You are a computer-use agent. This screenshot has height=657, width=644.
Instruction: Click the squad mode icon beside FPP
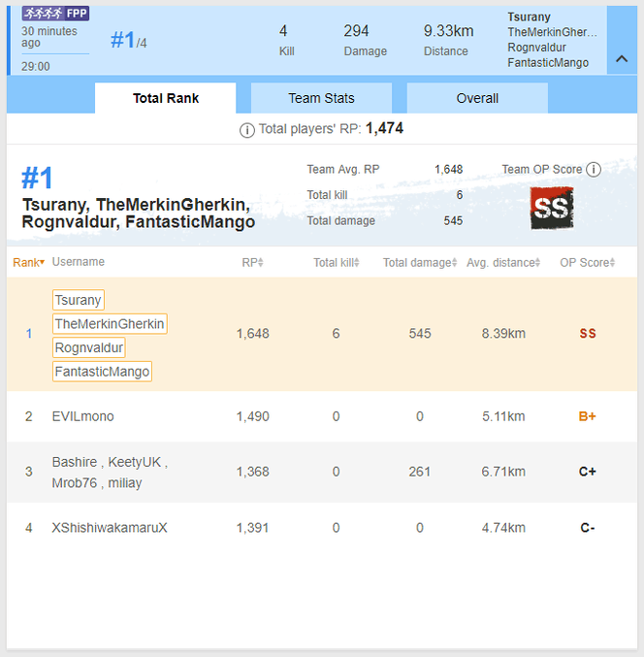43,13
